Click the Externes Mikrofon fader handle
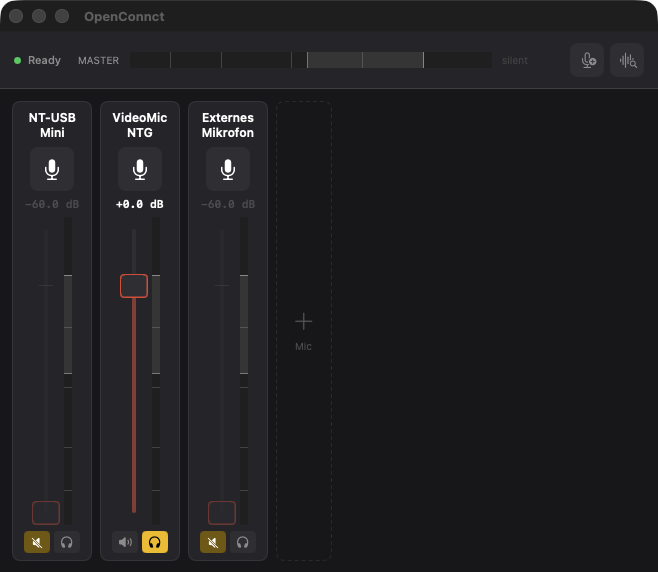Screen dimensions: 658x572 [x=222, y=512]
